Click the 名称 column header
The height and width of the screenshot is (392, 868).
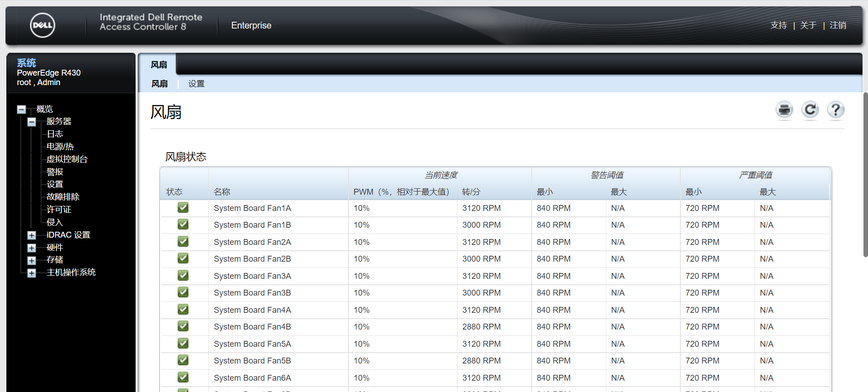(222, 192)
